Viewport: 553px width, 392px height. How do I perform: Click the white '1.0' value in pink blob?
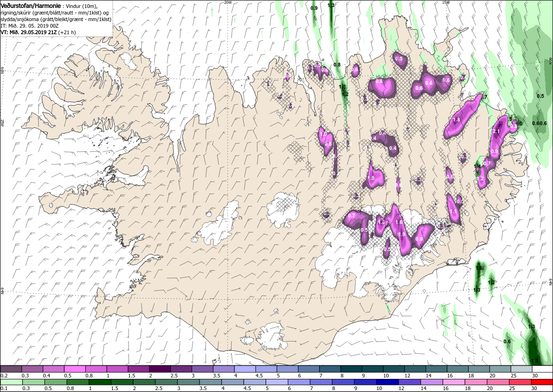pyautogui.click(x=323, y=134)
